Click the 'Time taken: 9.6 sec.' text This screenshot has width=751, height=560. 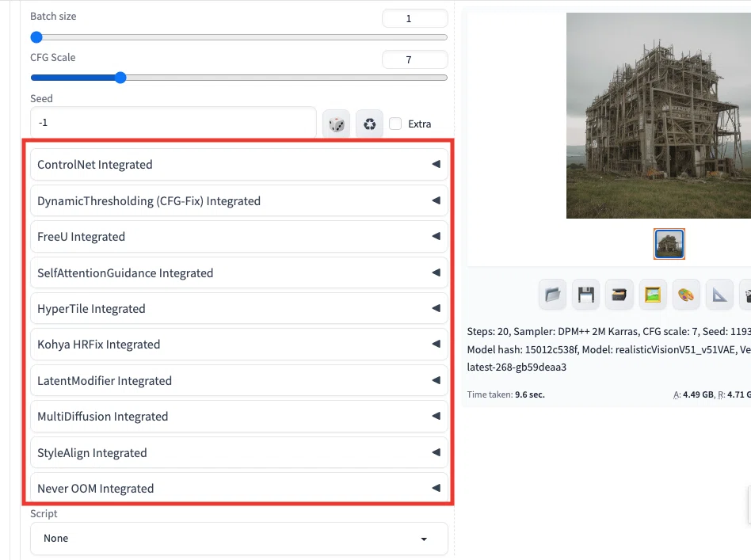click(505, 394)
